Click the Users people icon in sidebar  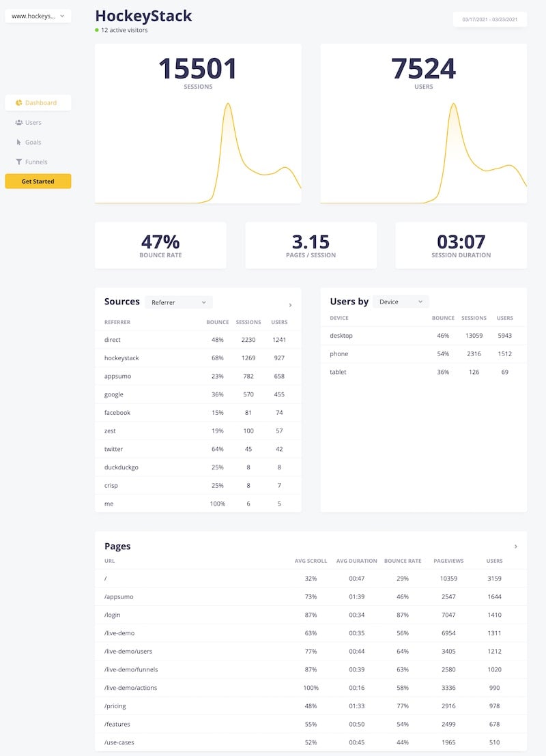click(x=19, y=123)
